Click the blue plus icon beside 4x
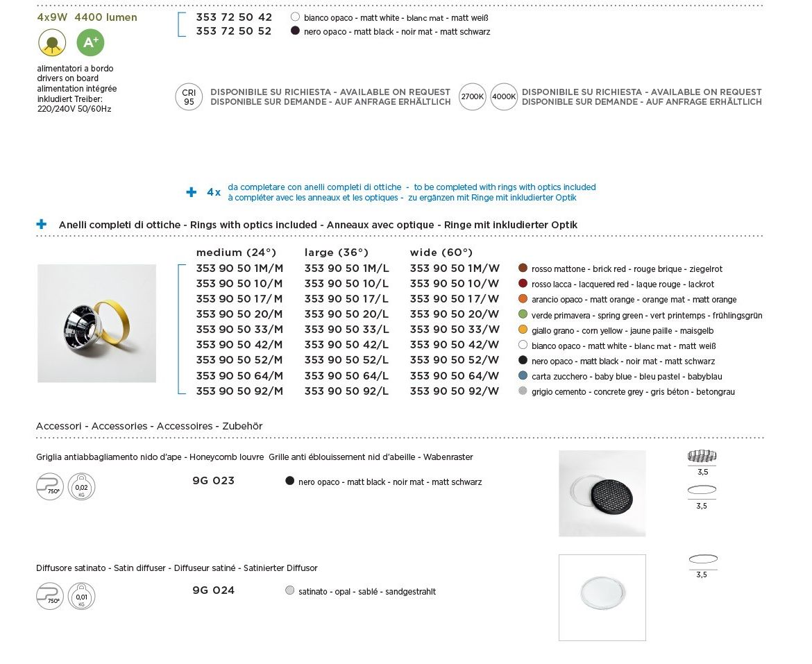 coord(192,192)
